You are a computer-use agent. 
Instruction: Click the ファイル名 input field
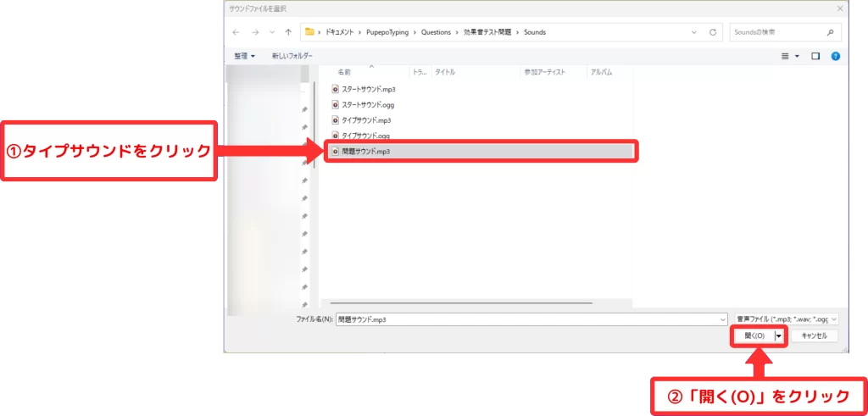point(526,319)
